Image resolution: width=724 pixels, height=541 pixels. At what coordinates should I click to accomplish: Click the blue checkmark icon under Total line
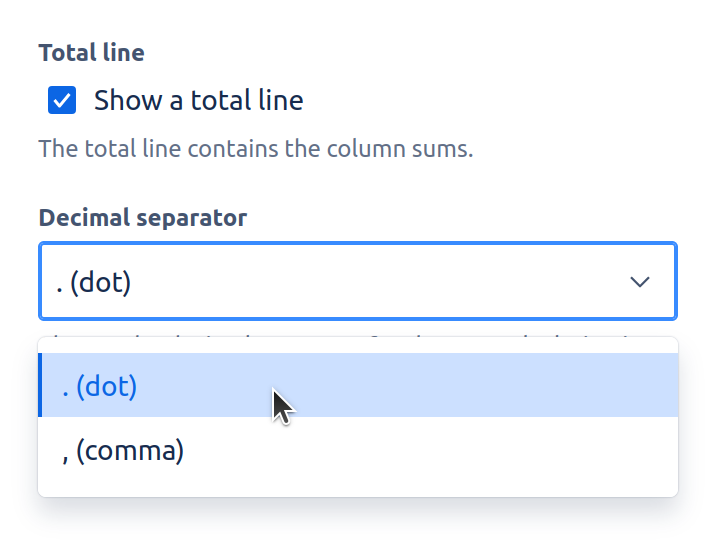pos(62,100)
